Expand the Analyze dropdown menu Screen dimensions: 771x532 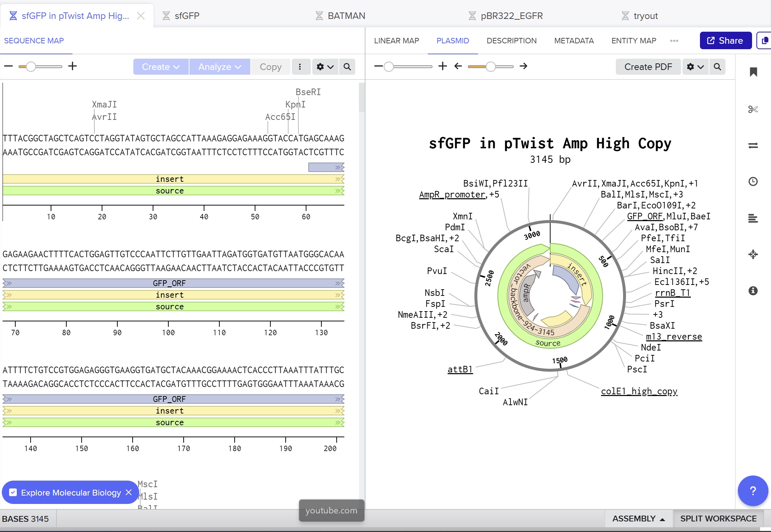coord(219,67)
